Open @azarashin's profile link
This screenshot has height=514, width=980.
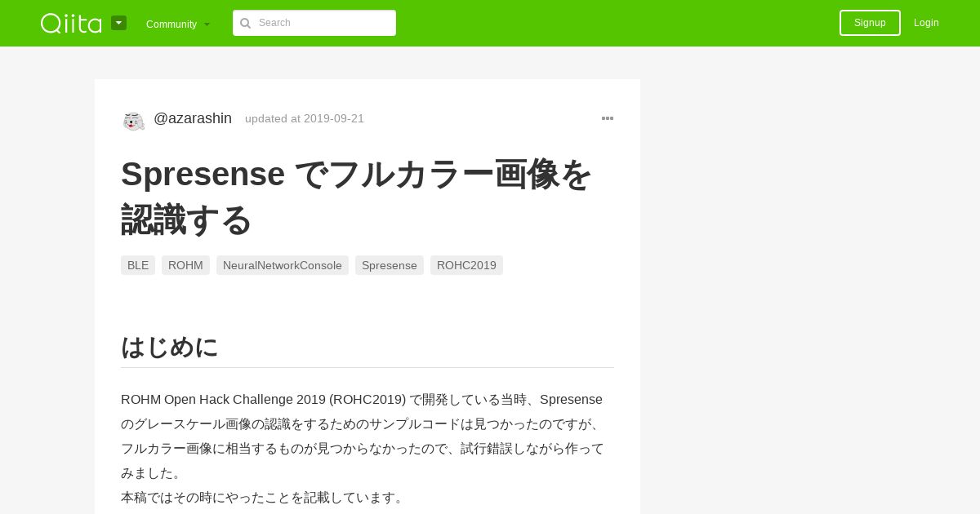pyautogui.click(x=193, y=118)
